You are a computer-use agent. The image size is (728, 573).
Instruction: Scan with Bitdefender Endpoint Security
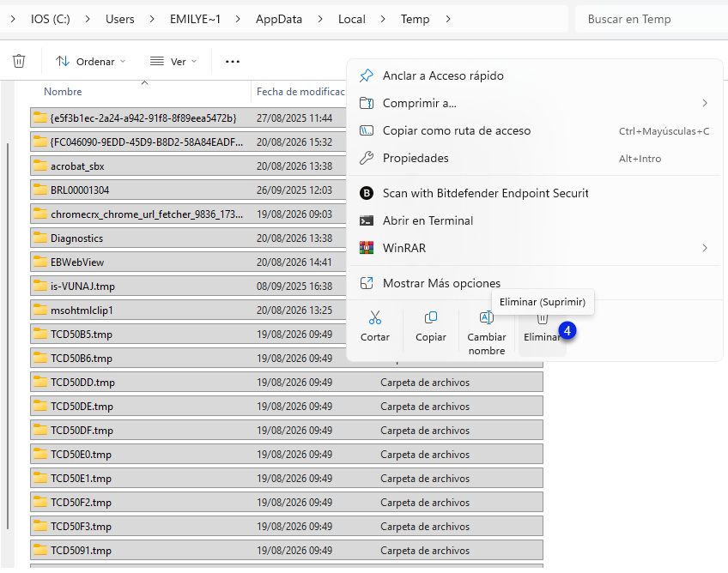pos(534,193)
